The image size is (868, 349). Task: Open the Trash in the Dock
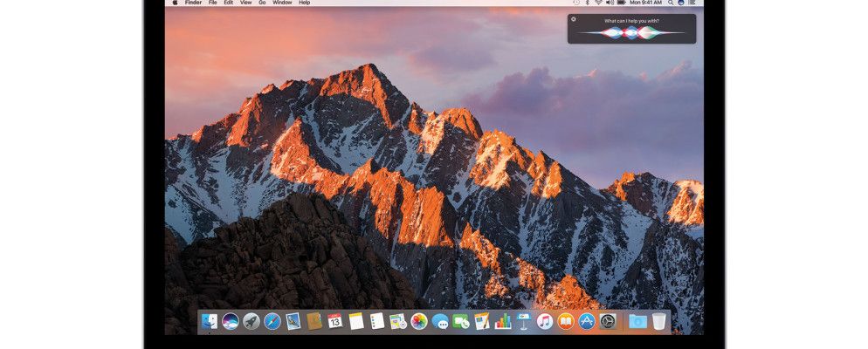coord(658,321)
